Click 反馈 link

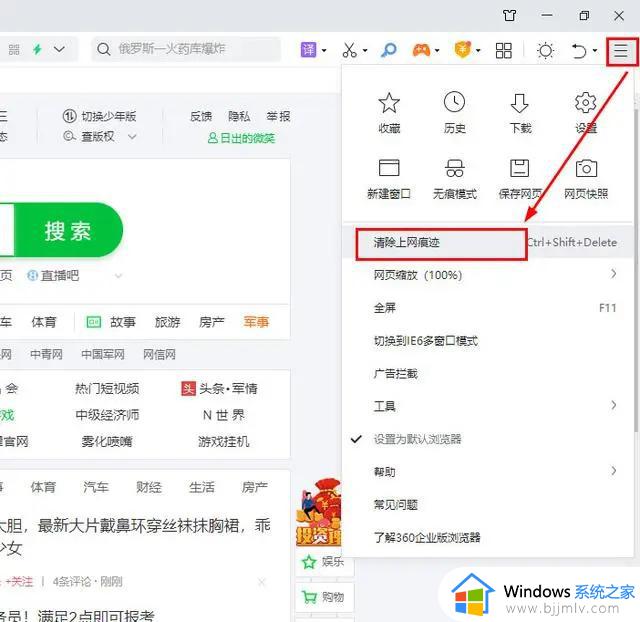click(x=201, y=117)
